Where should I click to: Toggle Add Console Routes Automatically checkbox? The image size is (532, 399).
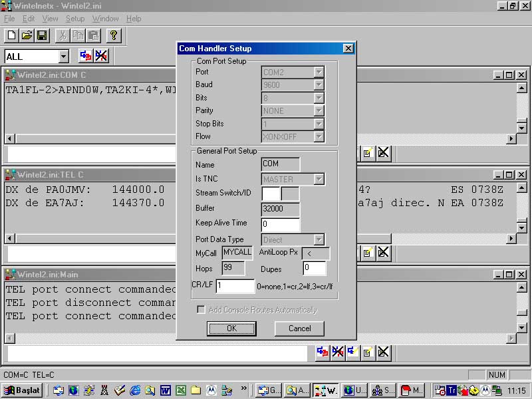(x=201, y=310)
